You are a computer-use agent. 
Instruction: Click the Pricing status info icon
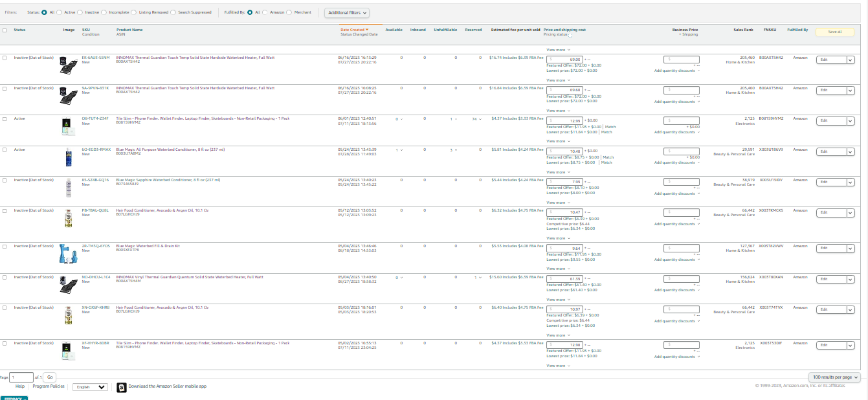(572, 35)
